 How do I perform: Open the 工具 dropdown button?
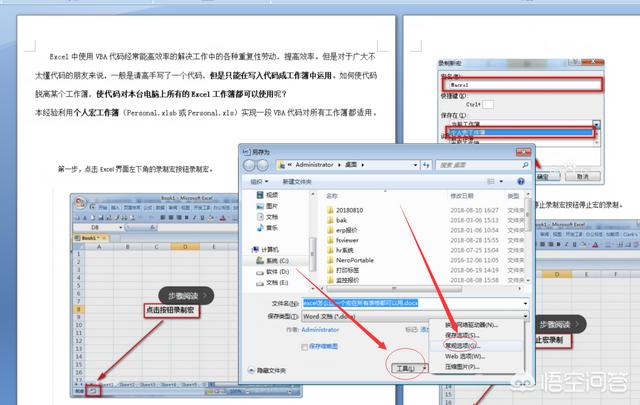coord(409,368)
